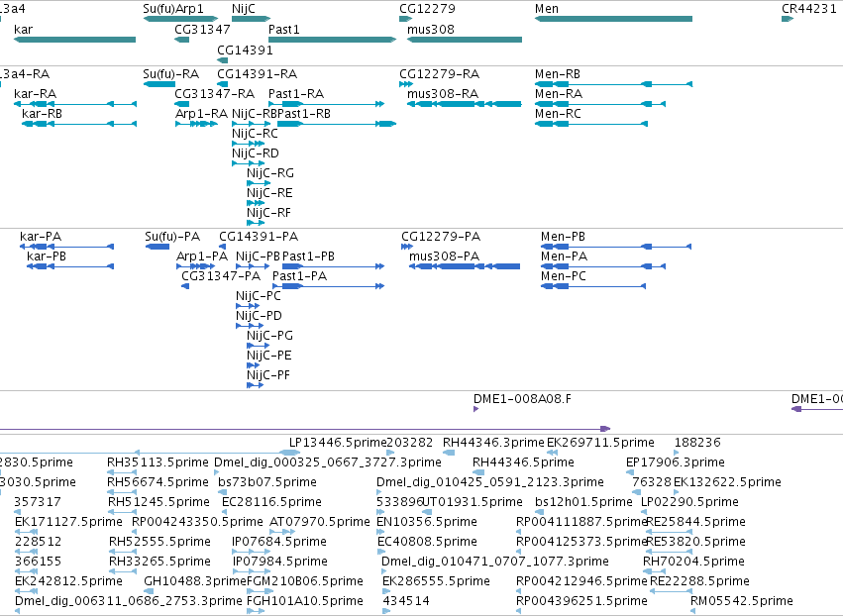Open the kar-PB protein feature
This screenshot has width=843, height=616.
pyautogui.click(x=70, y=266)
